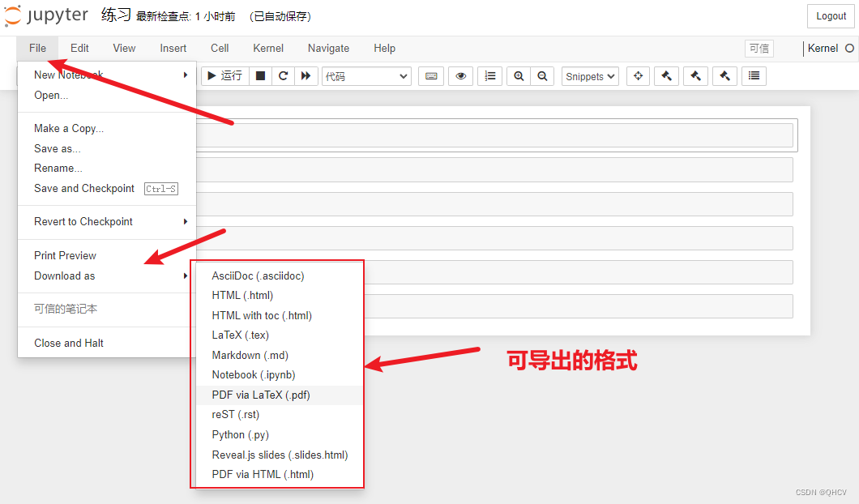Screen dimensions: 859x504
Task: Click 可信的笔记本 menu entry
Action: click(x=107, y=309)
